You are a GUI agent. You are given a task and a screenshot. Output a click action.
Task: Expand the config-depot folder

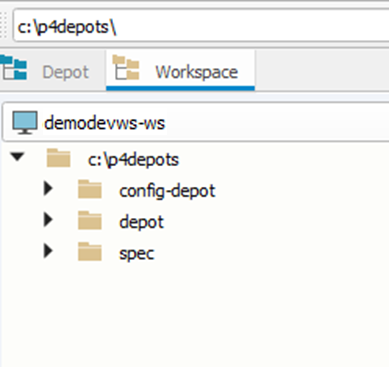pyautogui.click(x=49, y=188)
